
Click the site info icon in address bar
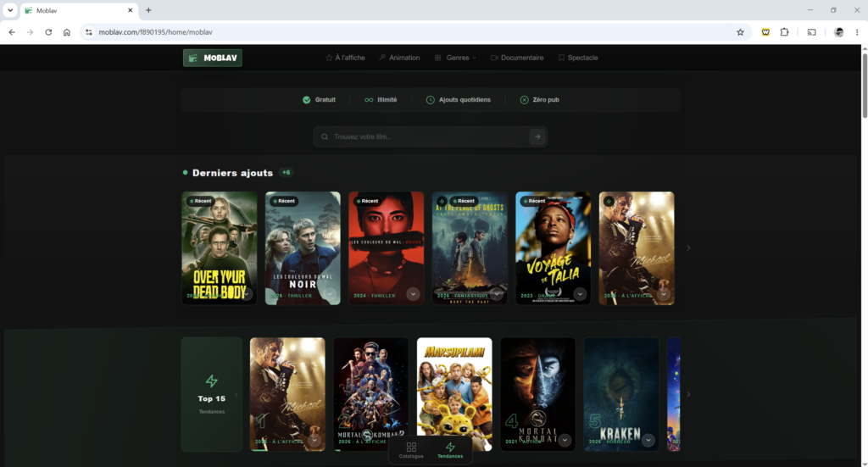point(88,32)
